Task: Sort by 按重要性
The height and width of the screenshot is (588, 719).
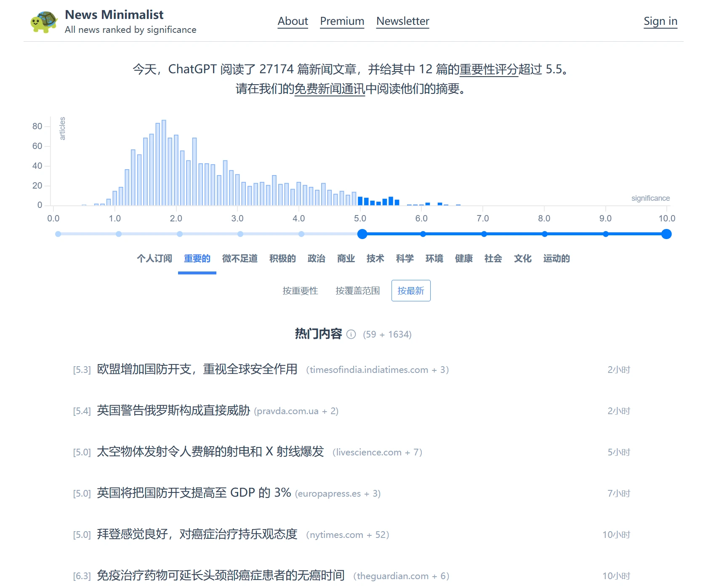Action: (x=300, y=291)
